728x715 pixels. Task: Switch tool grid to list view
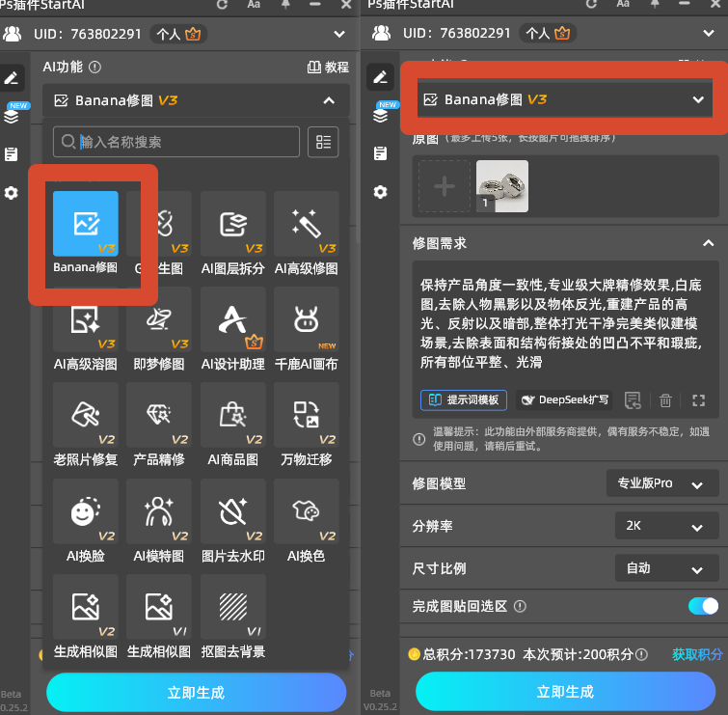click(x=323, y=142)
